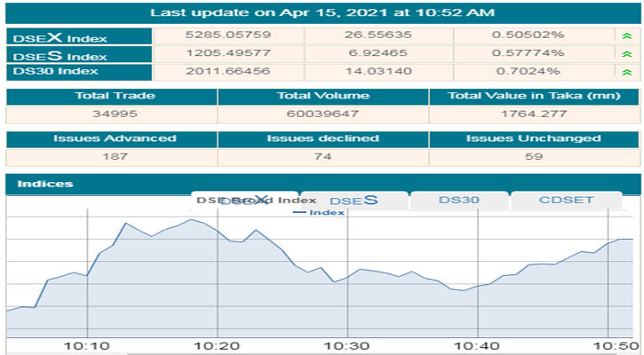Viewport: 644px width, 355px height.
Task: Click the Issues declined count 74
Action: 322,156
